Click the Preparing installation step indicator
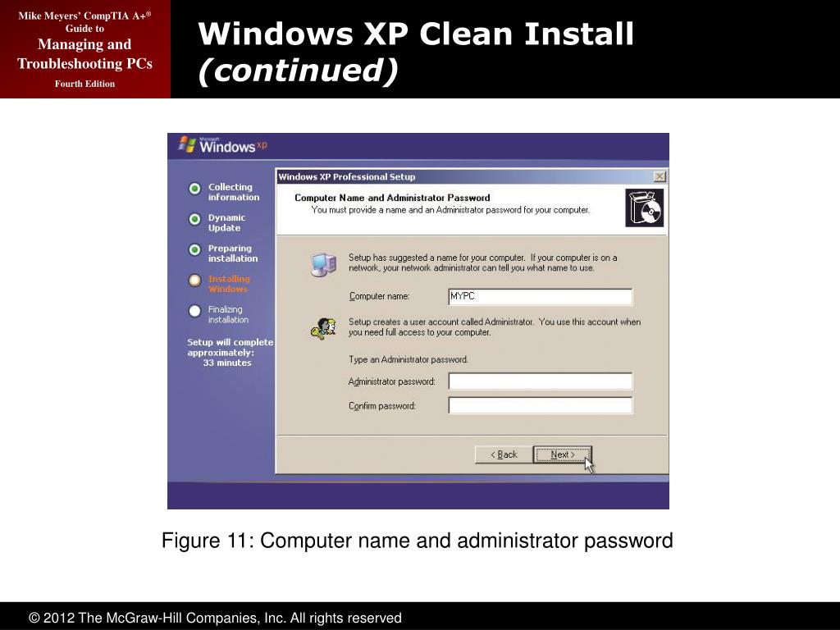The height and width of the screenshot is (630, 840). (194, 249)
